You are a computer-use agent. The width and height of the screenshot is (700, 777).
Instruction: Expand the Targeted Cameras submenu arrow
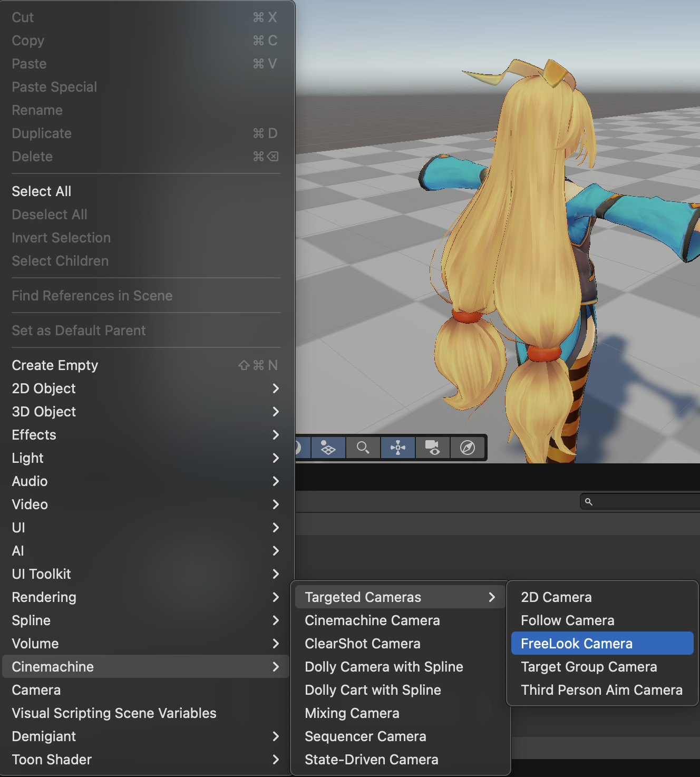(491, 597)
